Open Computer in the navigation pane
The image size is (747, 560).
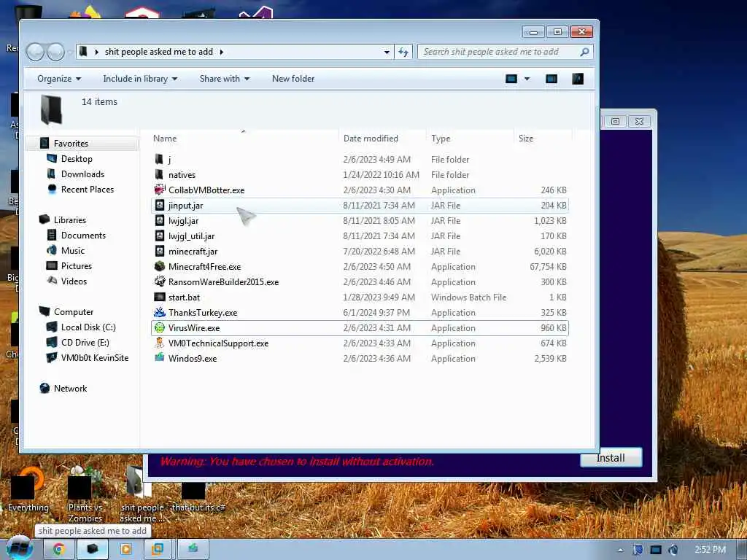(x=74, y=312)
